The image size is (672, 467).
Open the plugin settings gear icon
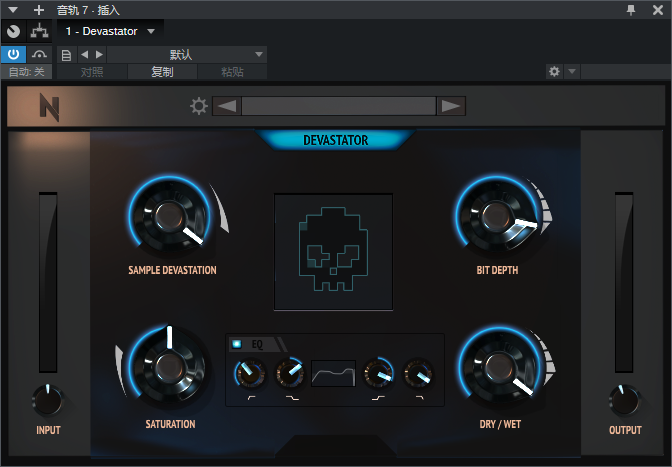[x=198, y=106]
